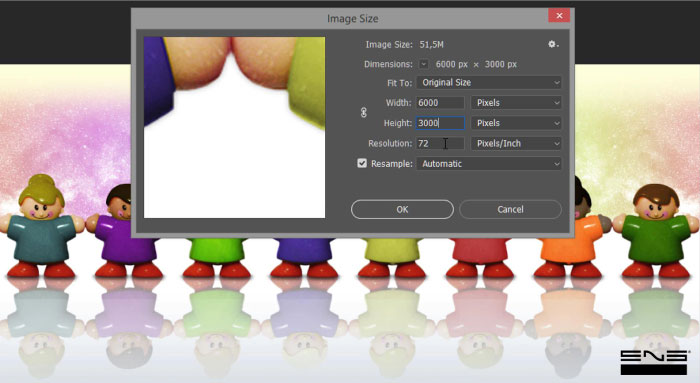This screenshot has height=383, width=700.
Task: Open the gear settings menu in dialog
Action: (x=553, y=44)
